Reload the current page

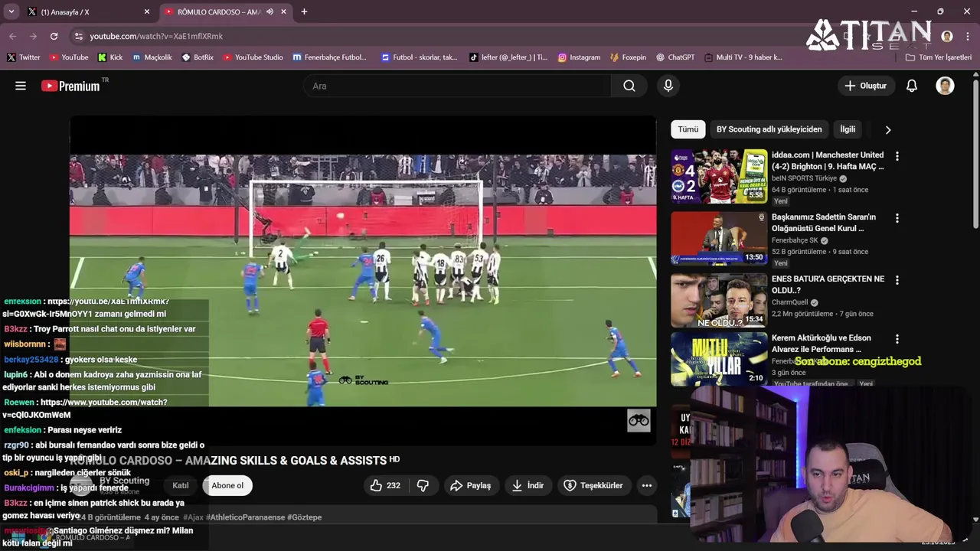pos(54,36)
